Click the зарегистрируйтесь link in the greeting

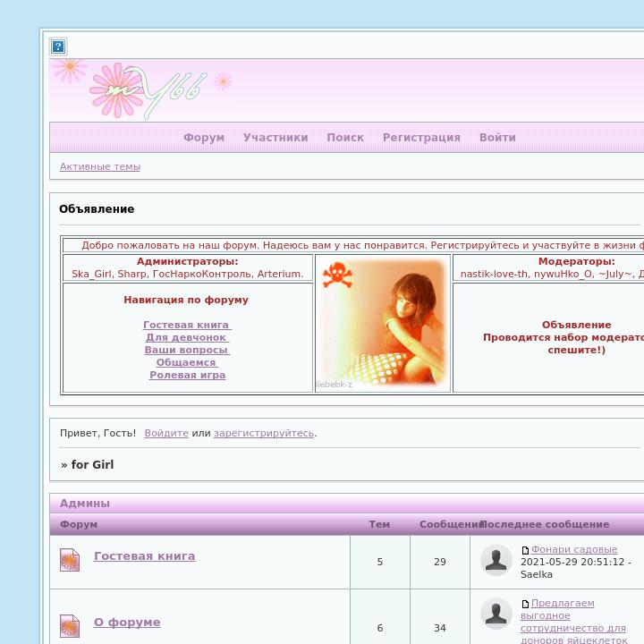264,433
